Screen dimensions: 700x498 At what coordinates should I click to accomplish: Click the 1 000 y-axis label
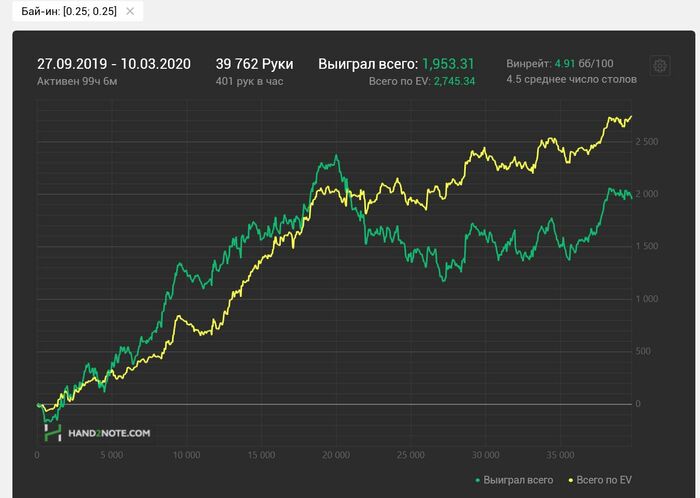click(647, 299)
